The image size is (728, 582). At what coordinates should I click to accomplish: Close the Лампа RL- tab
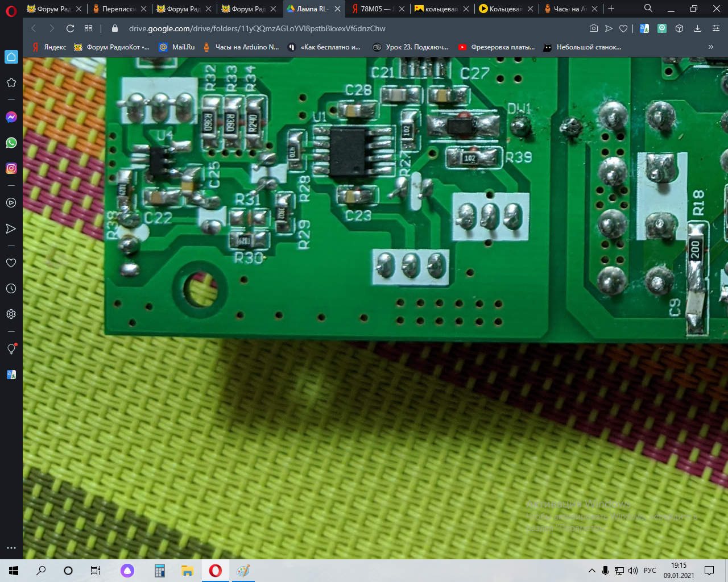click(338, 9)
